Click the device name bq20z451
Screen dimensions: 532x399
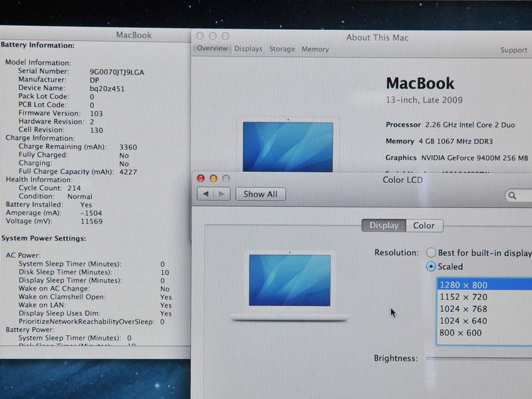107,88
